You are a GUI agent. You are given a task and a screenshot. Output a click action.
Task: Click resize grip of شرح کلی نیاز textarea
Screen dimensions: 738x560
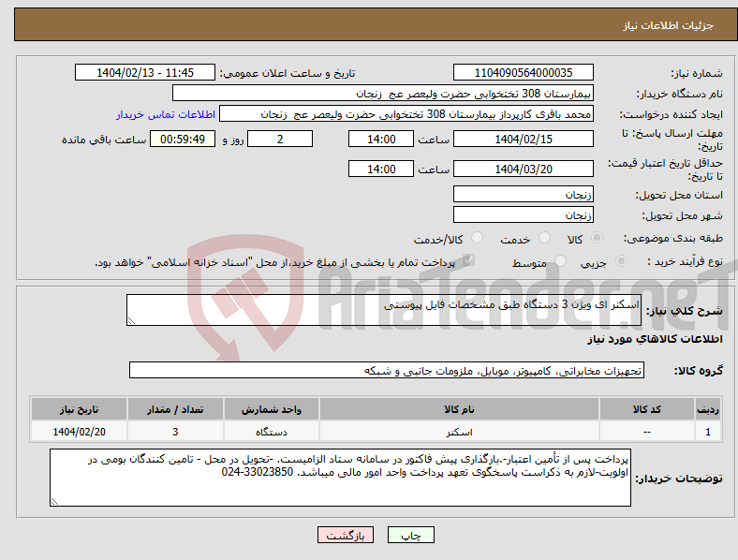tap(131, 321)
